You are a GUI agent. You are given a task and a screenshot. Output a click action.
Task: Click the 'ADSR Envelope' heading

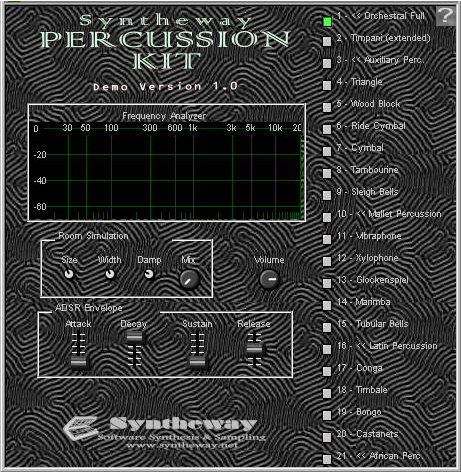click(x=89, y=308)
